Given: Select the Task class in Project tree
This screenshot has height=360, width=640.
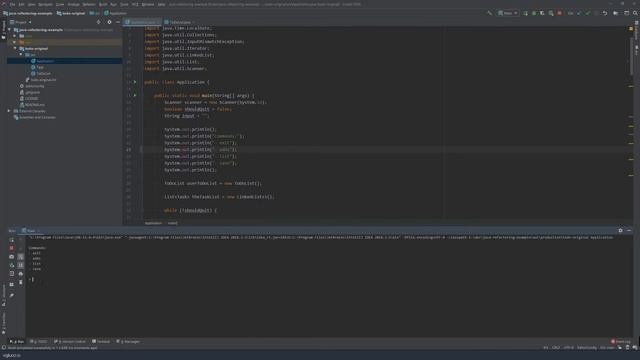Looking at the screenshot, I should [40, 67].
